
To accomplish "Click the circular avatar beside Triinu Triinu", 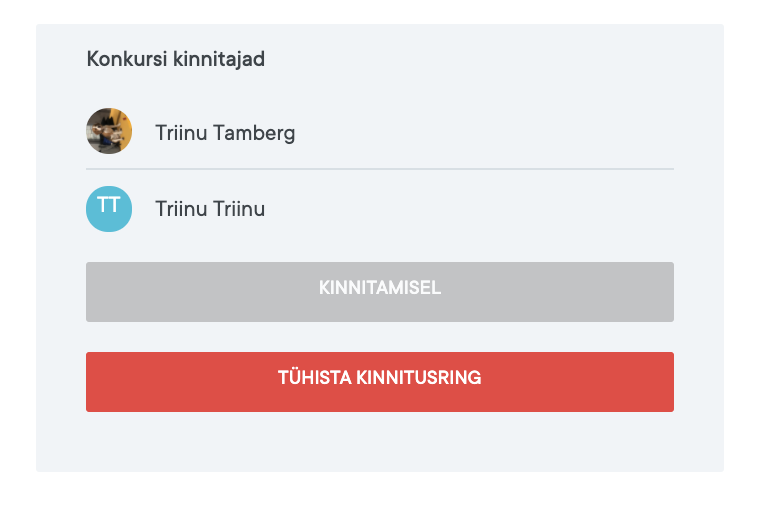I will tap(109, 208).
